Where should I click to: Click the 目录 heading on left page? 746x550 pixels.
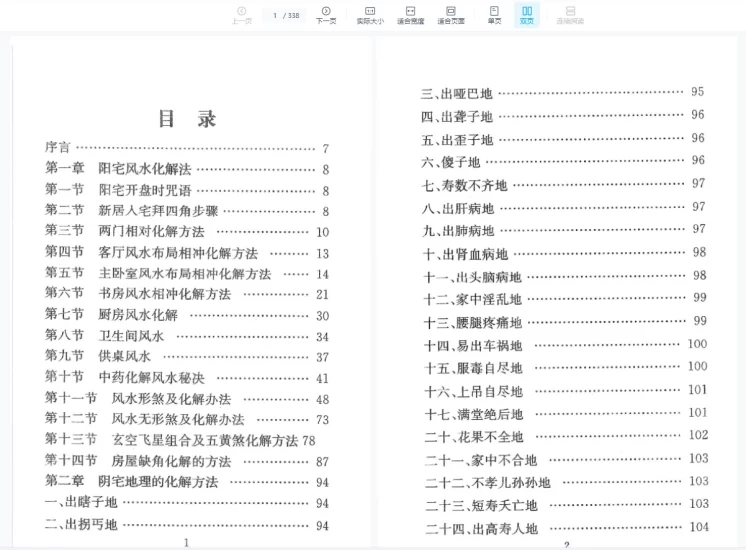(x=187, y=119)
